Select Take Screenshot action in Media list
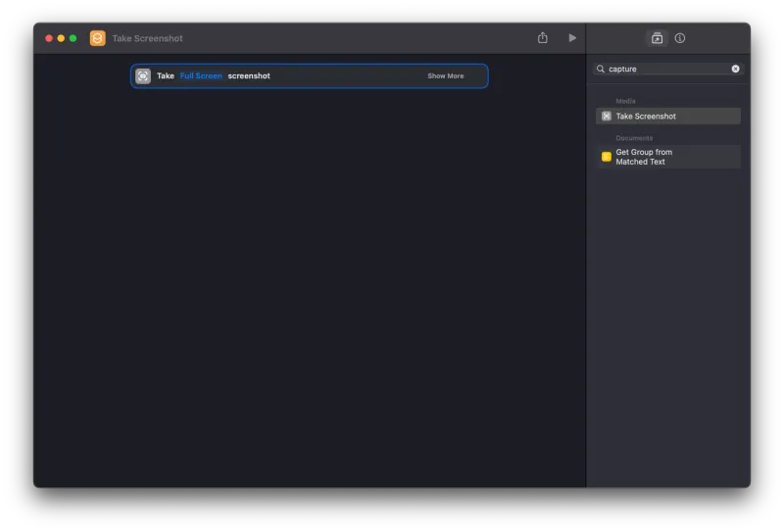The image size is (784, 532). pyautogui.click(x=668, y=116)
